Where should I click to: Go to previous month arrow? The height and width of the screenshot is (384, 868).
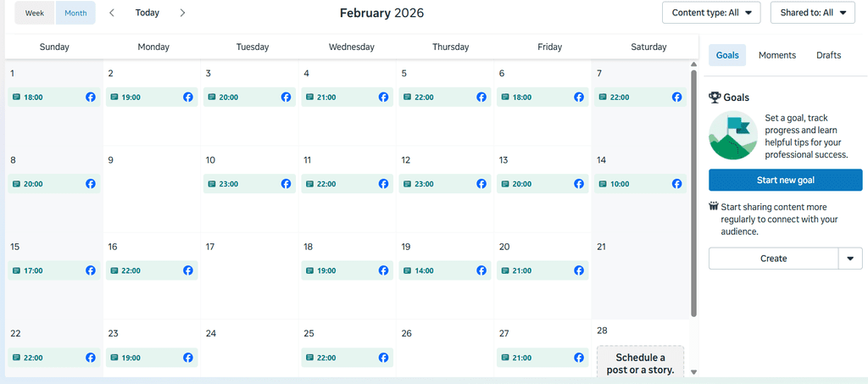[x=112, y=13]
